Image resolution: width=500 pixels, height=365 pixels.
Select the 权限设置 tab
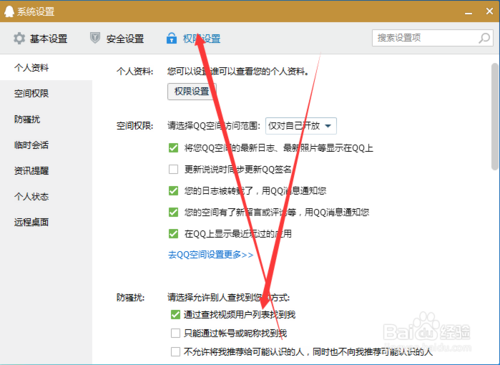pyautogui.click(x=193, y=38)
